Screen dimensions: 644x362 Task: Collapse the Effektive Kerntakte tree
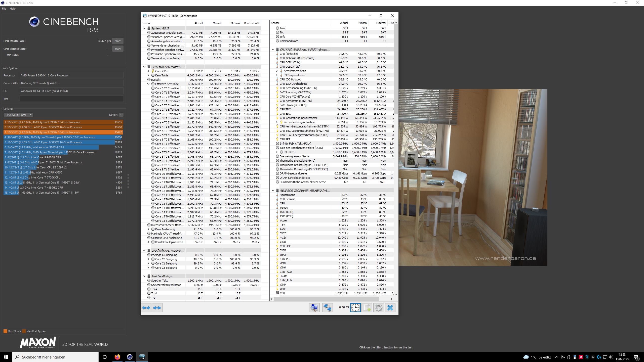(x=148, y=84)
